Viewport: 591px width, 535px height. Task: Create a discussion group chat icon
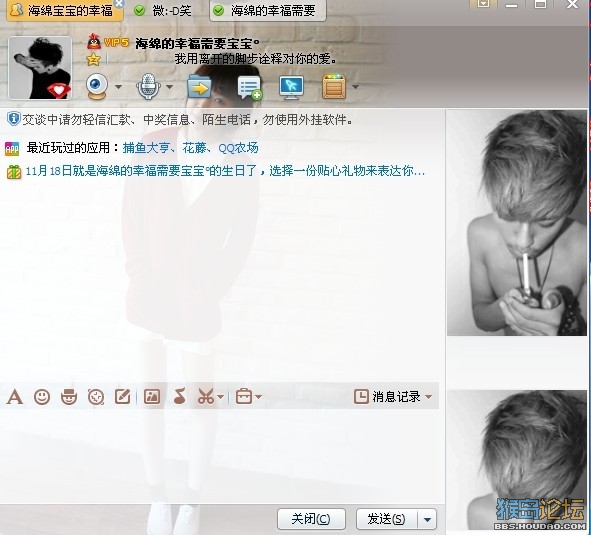coord(250,87)
